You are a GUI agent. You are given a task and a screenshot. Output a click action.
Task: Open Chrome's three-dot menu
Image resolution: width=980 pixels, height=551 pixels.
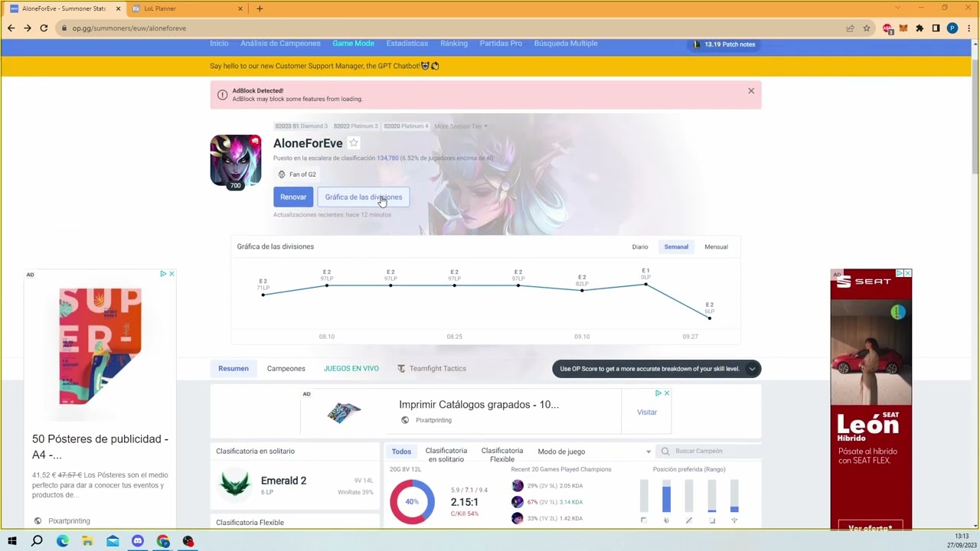click(x=968, y=28)
